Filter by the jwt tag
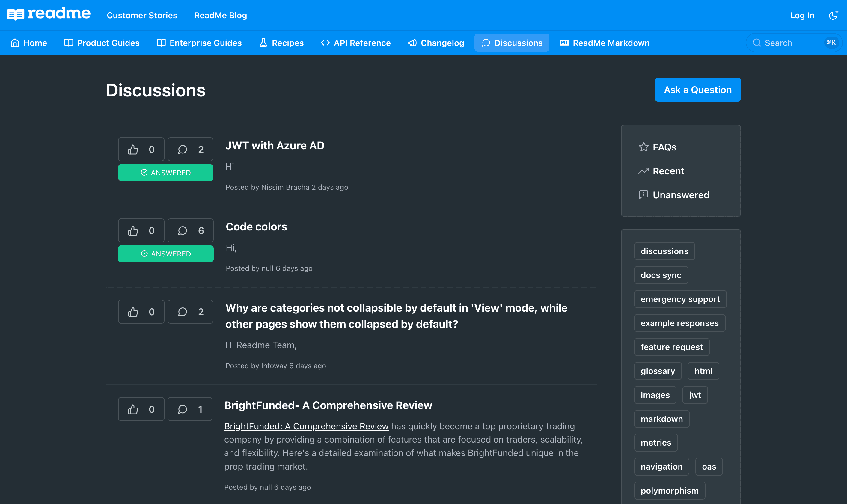847x504 pixels. pos(694,395)
